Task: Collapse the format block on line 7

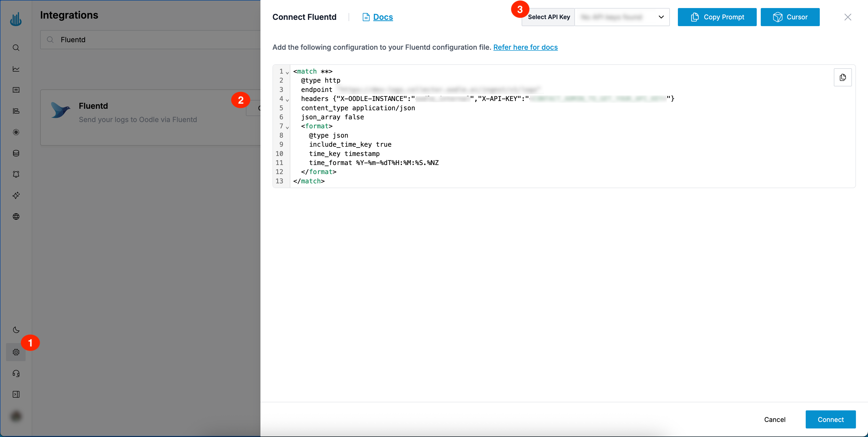Action: 287,128
